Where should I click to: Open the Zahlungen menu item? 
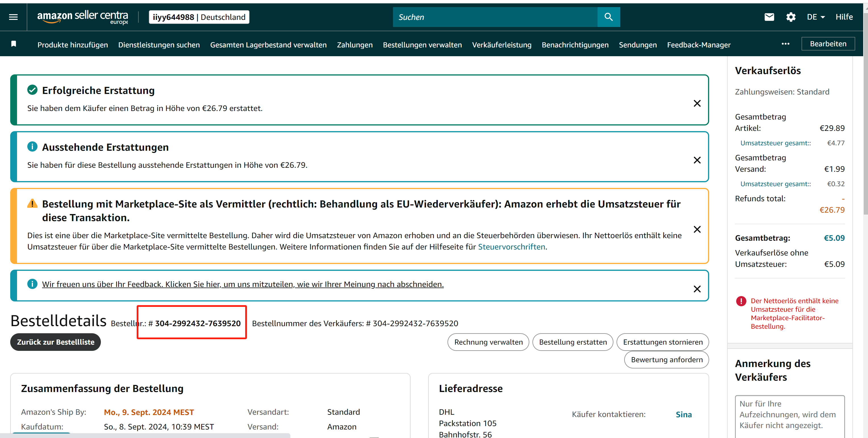point(355,45)
